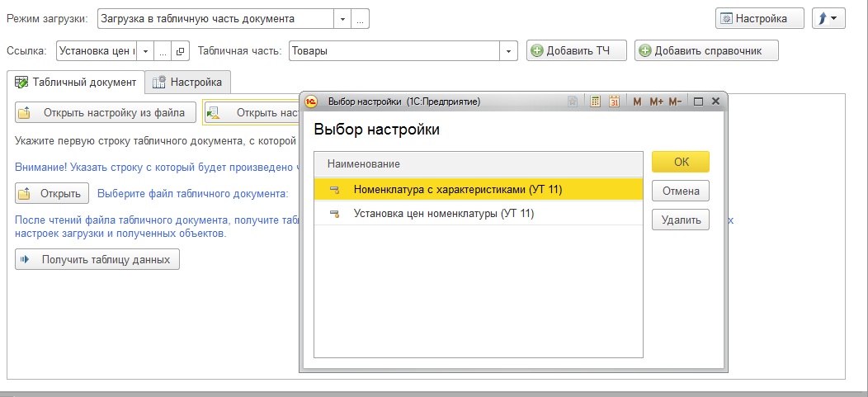Click the Получить таблицу данных button
Viewport: 868px width, 397px height.
coord(97,259)
